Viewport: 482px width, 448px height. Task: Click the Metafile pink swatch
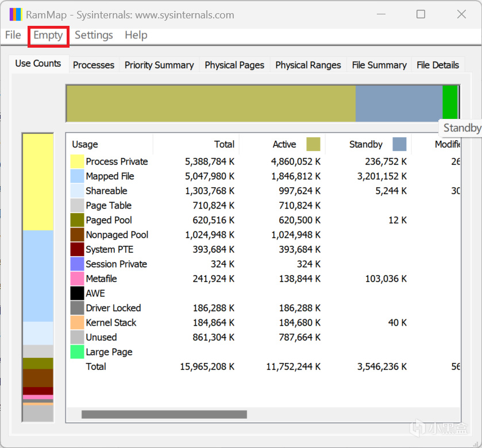pyautogui.click(x=77, y=279)
